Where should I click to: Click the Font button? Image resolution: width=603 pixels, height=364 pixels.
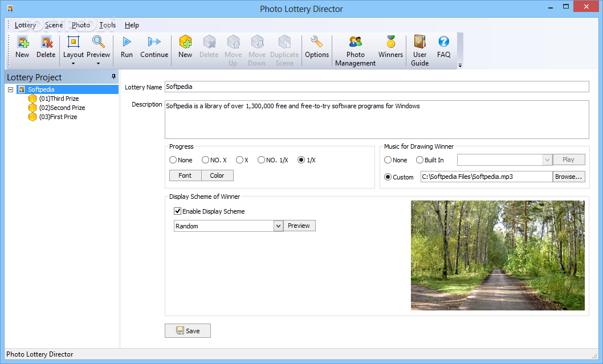coord(185,175)
